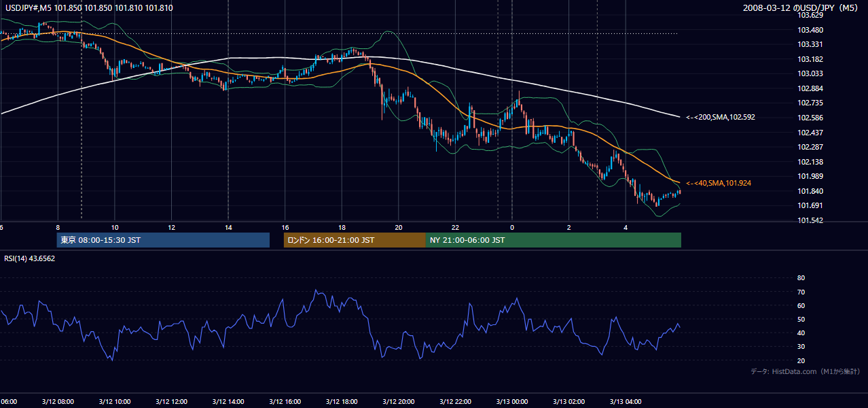
Task: Click price axis value 103.033
Action: (x=810, y=73)
